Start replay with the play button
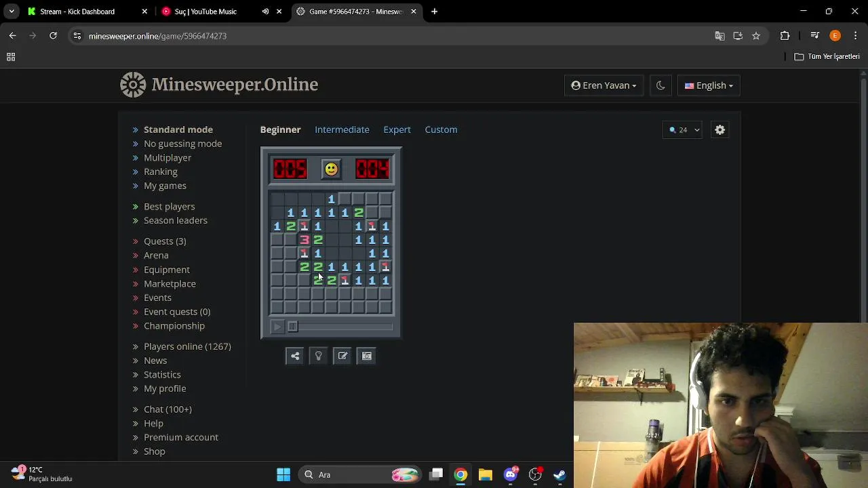The width and height of the screenshot is (868, 488). 277,327
